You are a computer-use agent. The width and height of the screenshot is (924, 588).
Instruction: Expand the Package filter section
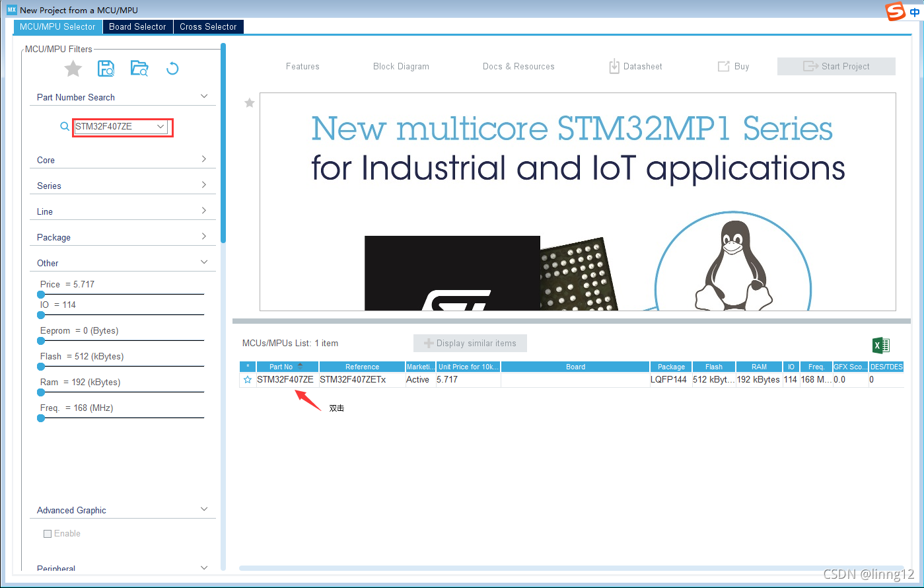(204, 237)
